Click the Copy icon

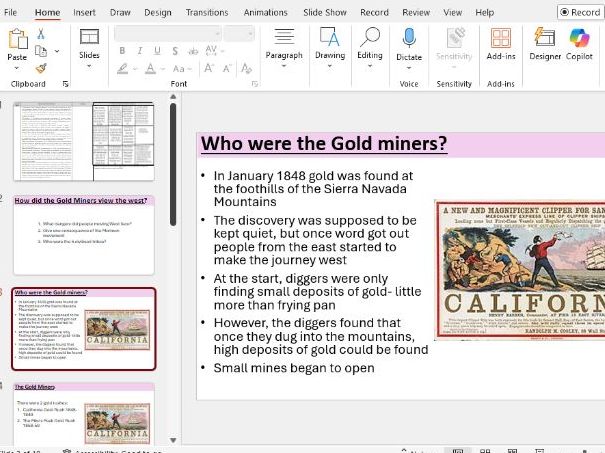pyautogui.click(x=41, y=51)
